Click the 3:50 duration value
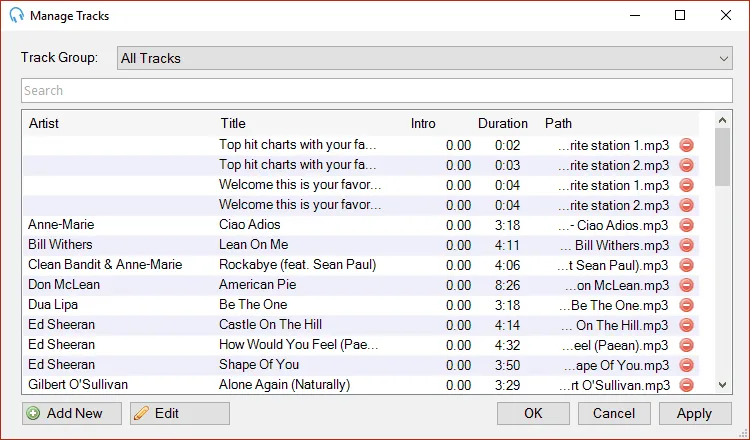 click(507, 365)
